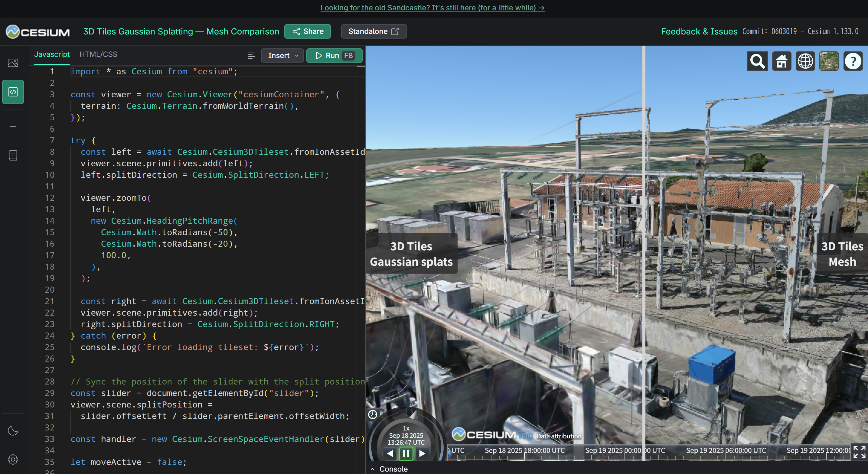Image resolution: width=868 pixels, height=474 pixels.
Task: Run the code with the Run button
Action: [x=334, y=56]
